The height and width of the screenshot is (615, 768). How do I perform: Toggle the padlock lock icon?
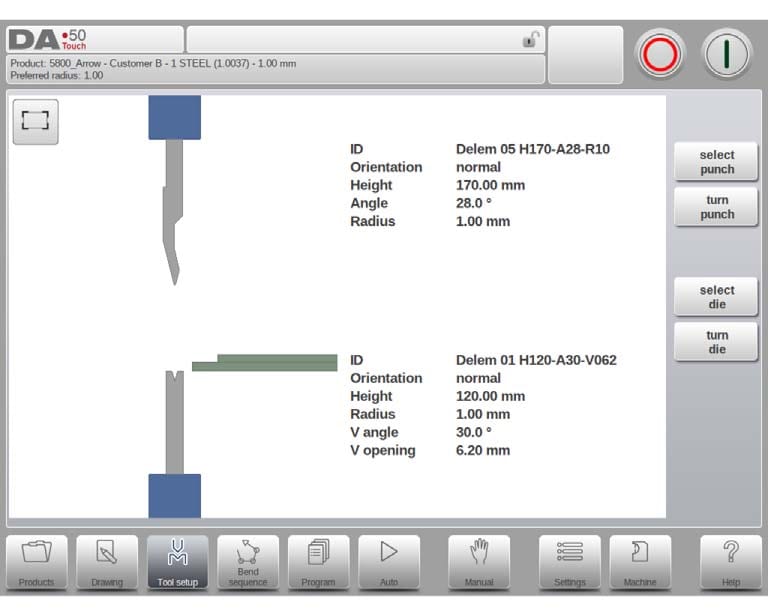531,39
